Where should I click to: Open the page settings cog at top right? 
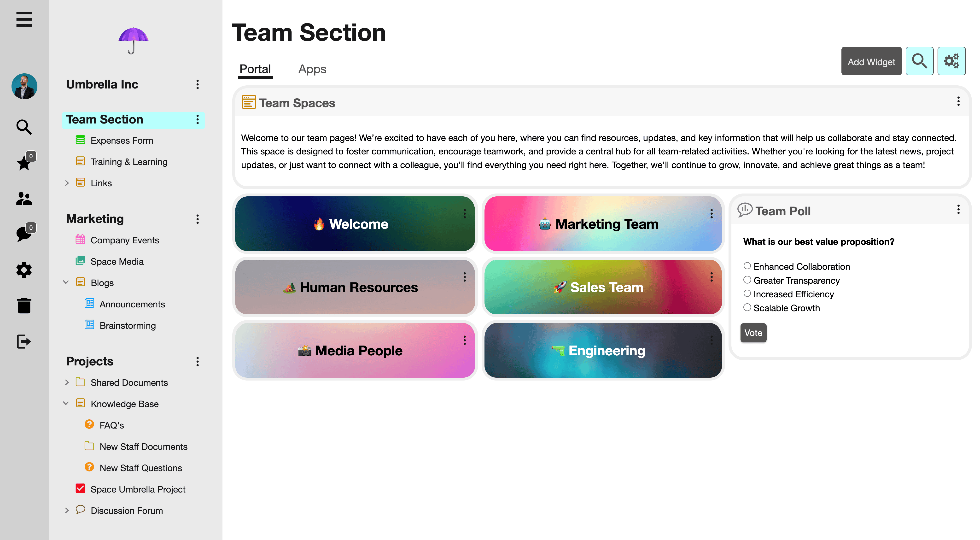pyautogui.click(x=951, y=61)
